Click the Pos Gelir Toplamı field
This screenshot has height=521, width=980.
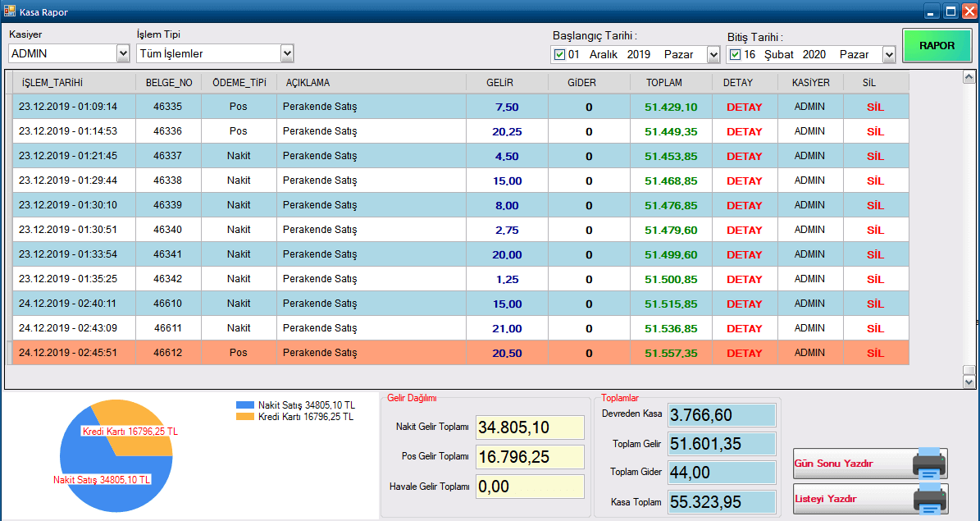click(x=530, y=456)
